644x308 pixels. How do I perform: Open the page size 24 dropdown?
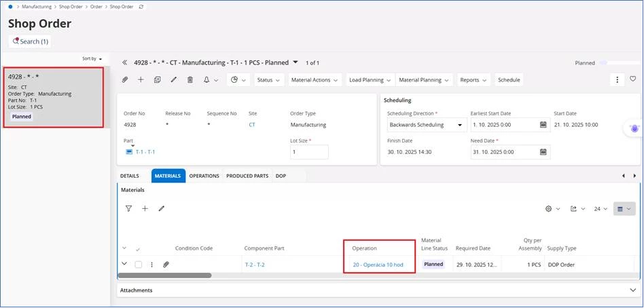tap(601, 209)
